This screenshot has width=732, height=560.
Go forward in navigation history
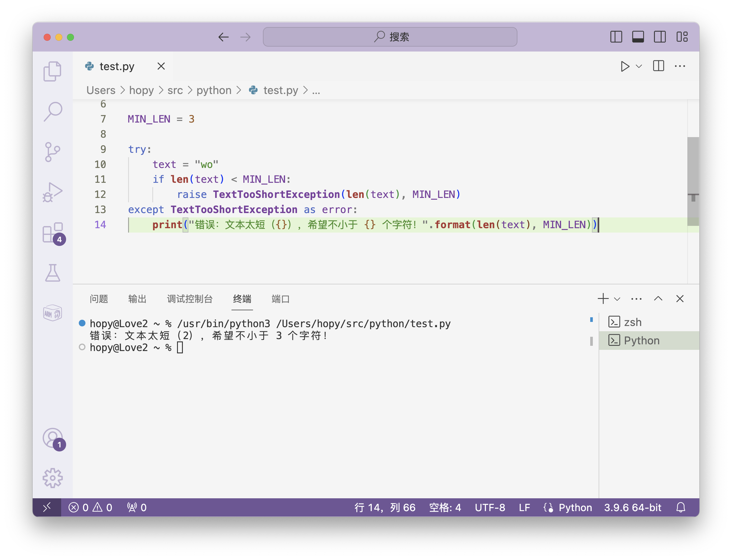tap(245, 37)
